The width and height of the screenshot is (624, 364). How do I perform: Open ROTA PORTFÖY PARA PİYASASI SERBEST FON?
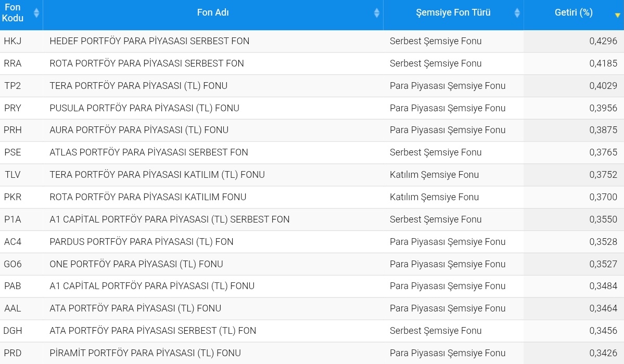point(146,63)
